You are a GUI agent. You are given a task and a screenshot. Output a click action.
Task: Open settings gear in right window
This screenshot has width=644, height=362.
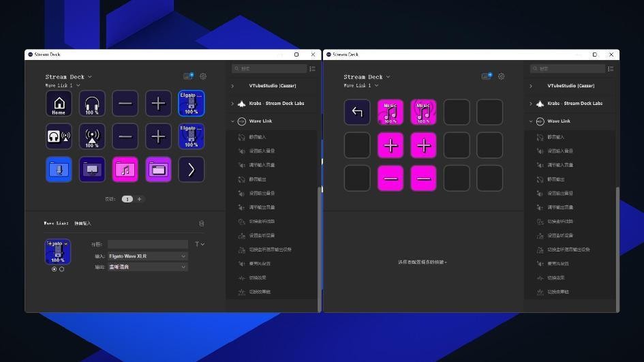501,76
